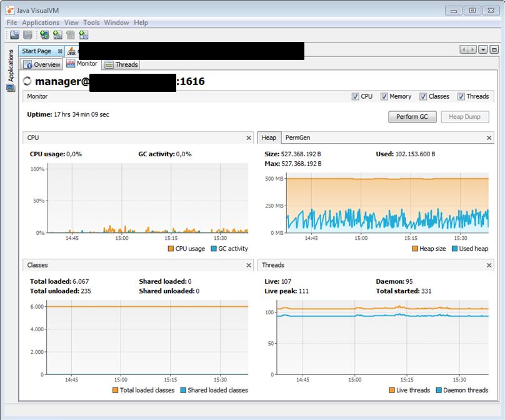Switch to the Threads tab beside Monitor
Screen dimensions: 505x420
121,64
